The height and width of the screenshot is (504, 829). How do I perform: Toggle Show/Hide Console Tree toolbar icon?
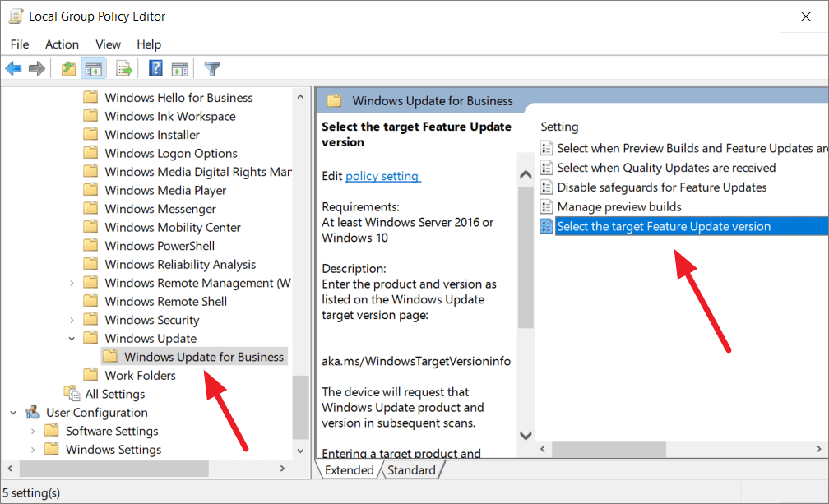(x=94, y=69)
